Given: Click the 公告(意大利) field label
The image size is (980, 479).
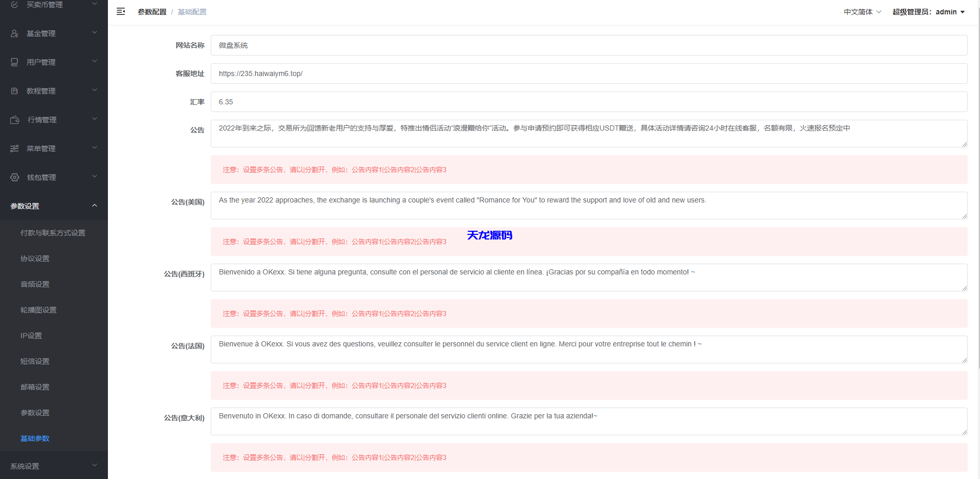Looking at the screenshot, I should coord(184,418).
